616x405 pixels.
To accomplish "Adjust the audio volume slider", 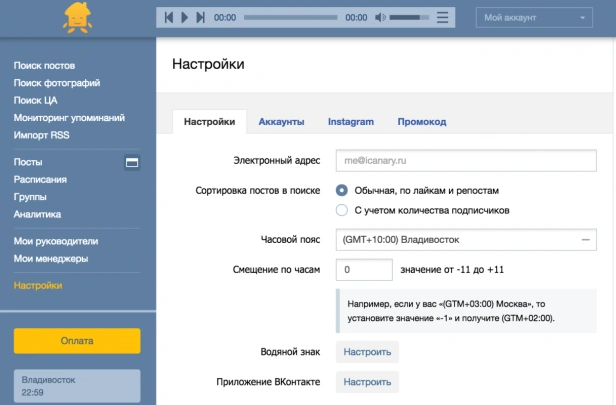I will (x=409, y=17).
